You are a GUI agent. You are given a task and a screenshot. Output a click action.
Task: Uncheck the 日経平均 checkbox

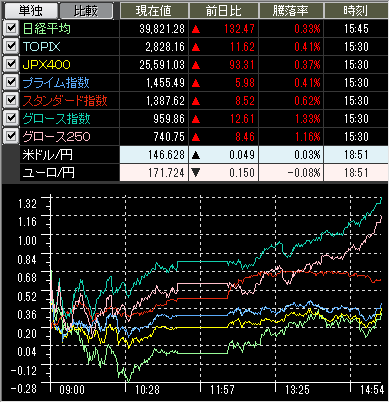point(11,28)
